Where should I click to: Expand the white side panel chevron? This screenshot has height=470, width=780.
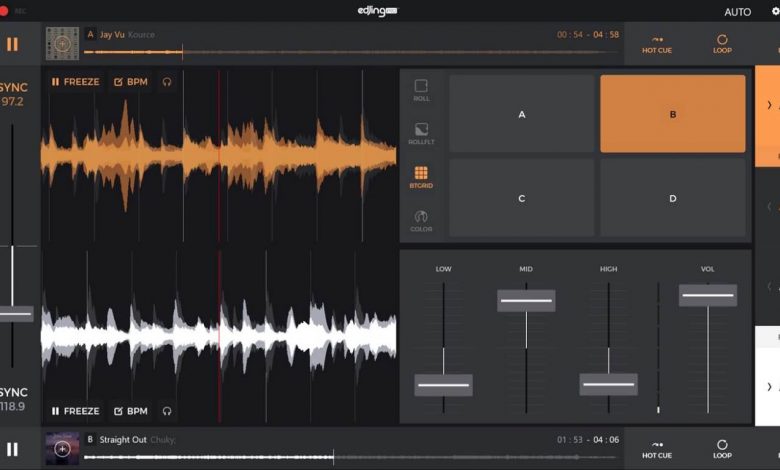coord(769,386)
